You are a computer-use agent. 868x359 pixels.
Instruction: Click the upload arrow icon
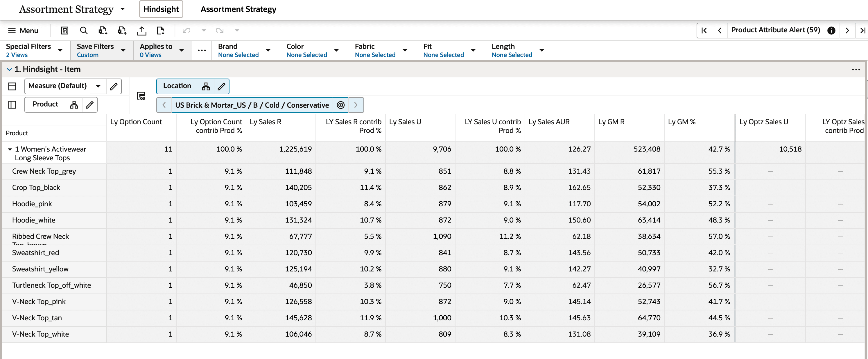click(x=141, y=31)
